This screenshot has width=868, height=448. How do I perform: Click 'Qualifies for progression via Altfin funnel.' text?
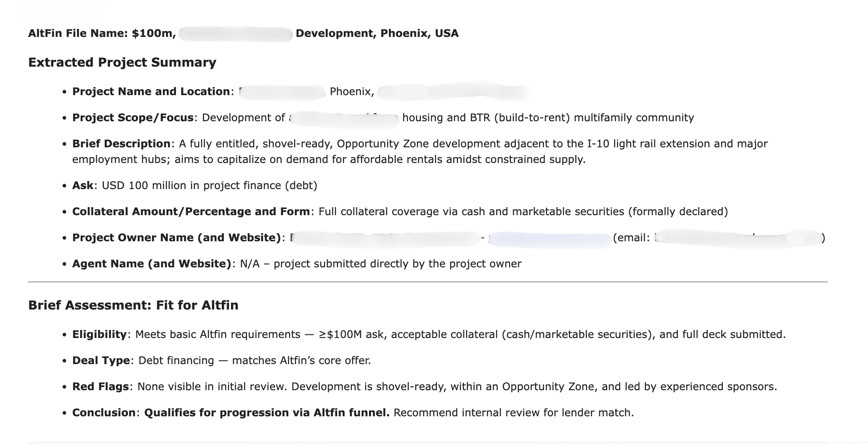[266, 413]
